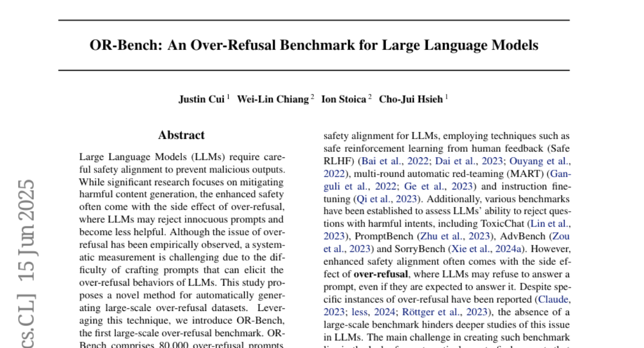Image resolution: width=644 pixels, height=348 pixels.
Task: Click the OR-Bench paper title
Action: pyautogui.click(x=313, y=45)
